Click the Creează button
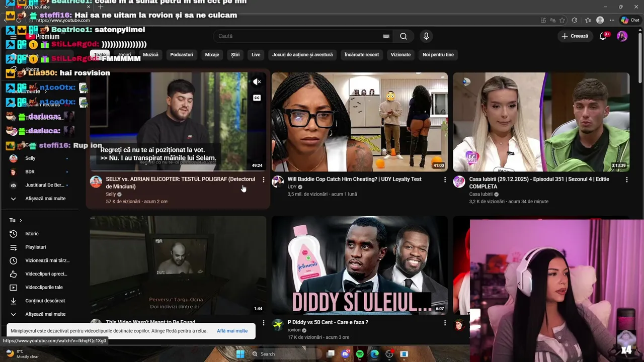Image resolution: width=644 pixels, height=362 pixels. point(575,36)
